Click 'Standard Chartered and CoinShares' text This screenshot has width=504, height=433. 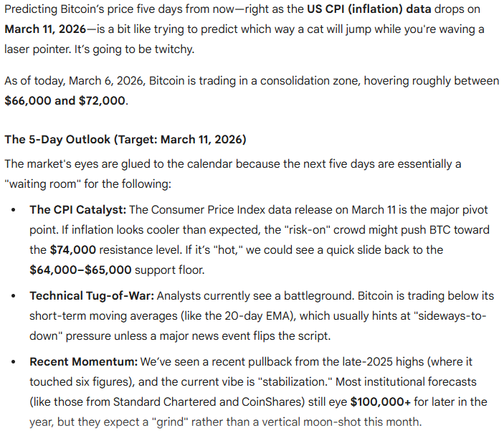[209, 402]
